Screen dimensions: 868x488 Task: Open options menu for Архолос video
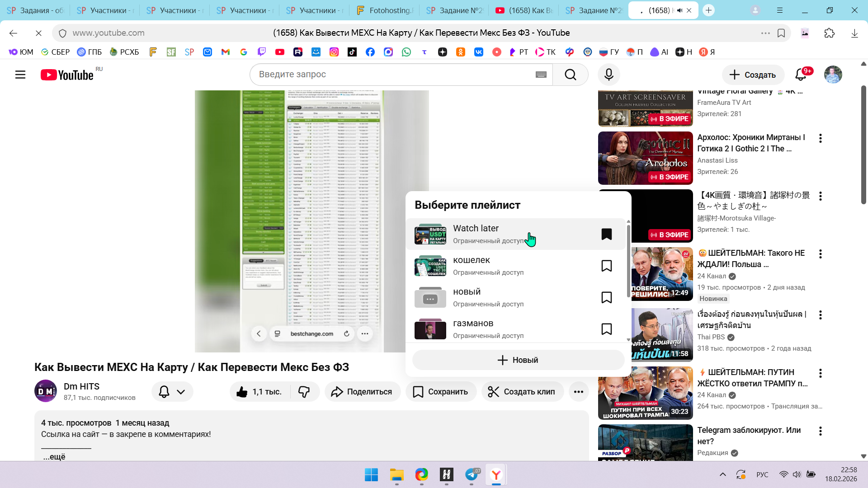820,138
